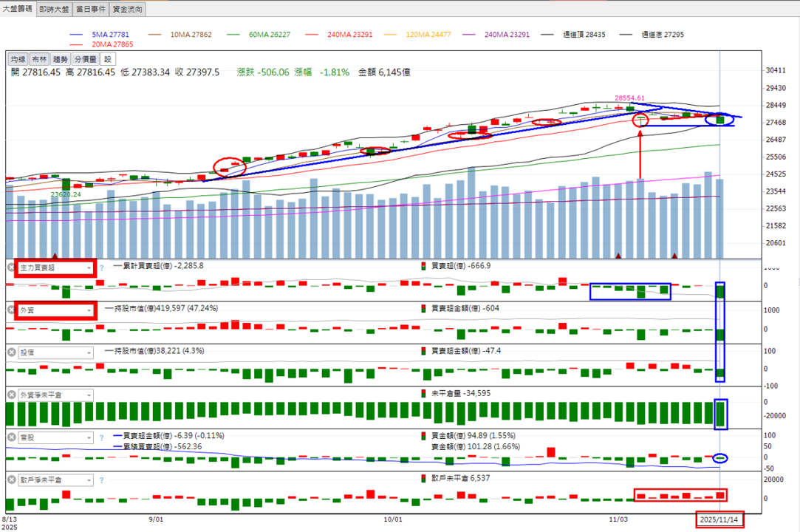Click the blue 5MA legend line
Screen dimensions: 800x532
click(x=76, y=35)
